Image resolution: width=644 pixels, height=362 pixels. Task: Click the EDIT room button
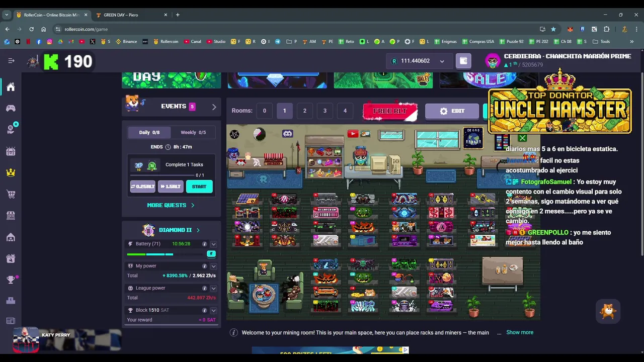point(452,111)
